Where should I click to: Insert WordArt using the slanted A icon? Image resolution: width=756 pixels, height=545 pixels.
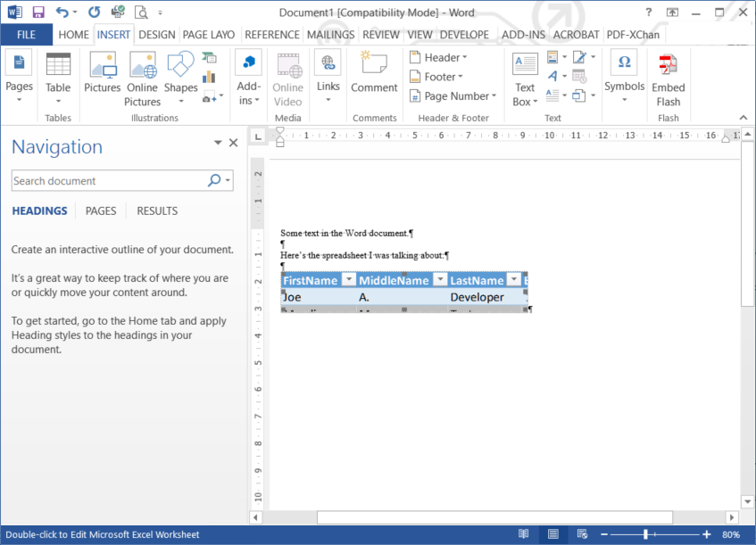(552, 76)
